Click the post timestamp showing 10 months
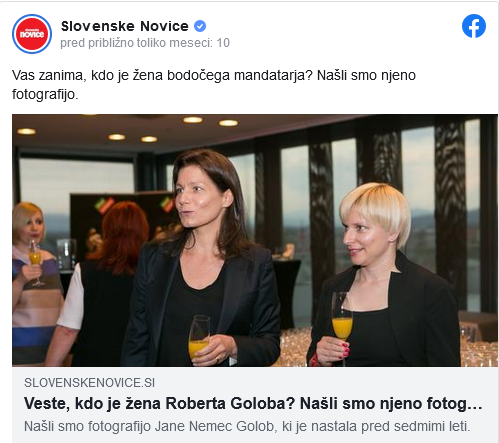 (145, 43)
